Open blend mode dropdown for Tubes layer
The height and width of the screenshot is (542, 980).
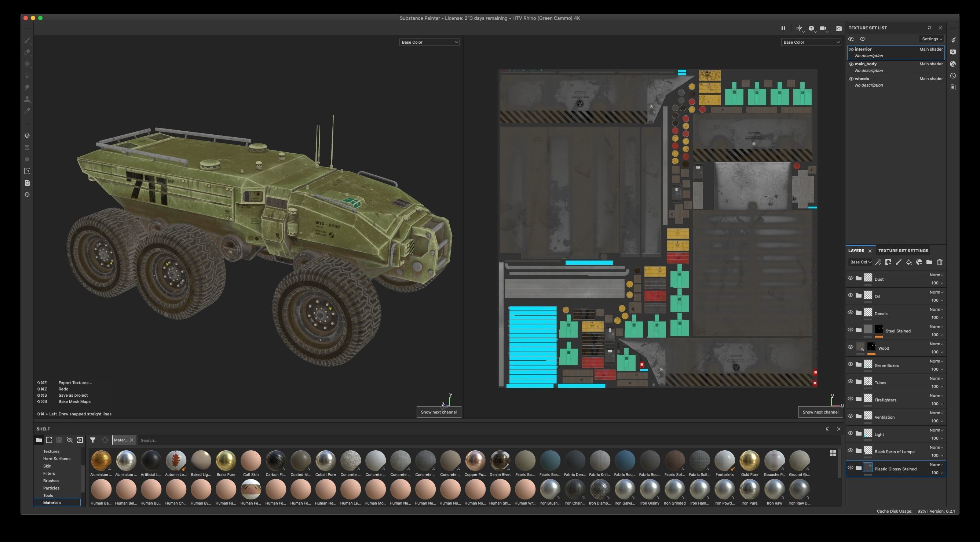coord(936,378)
